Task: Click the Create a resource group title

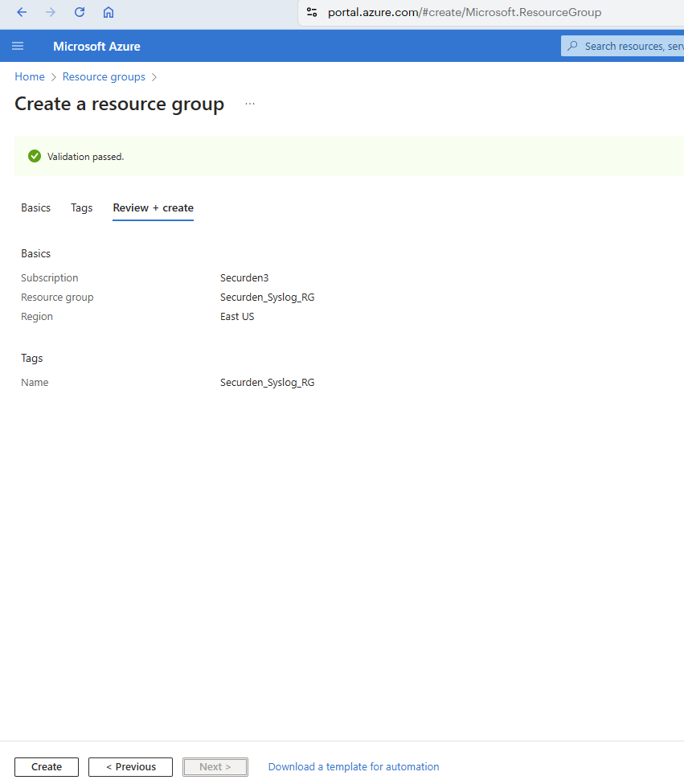Action: [x=120, y=104]
